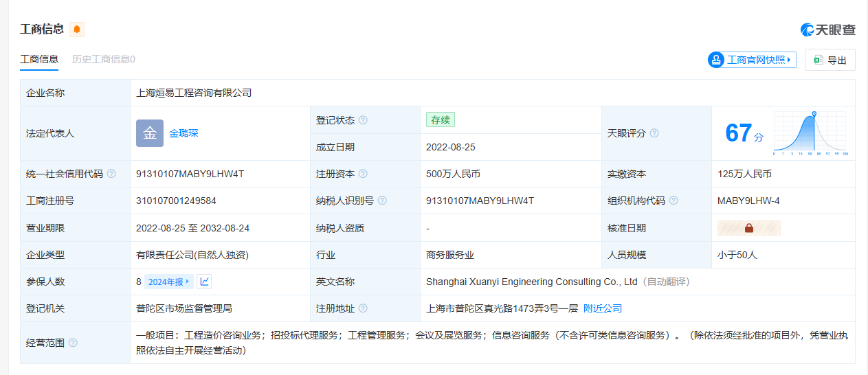
Task: Open the insured headcount trend chart icon
Action: pyautogui.click(x=204, y=282)
